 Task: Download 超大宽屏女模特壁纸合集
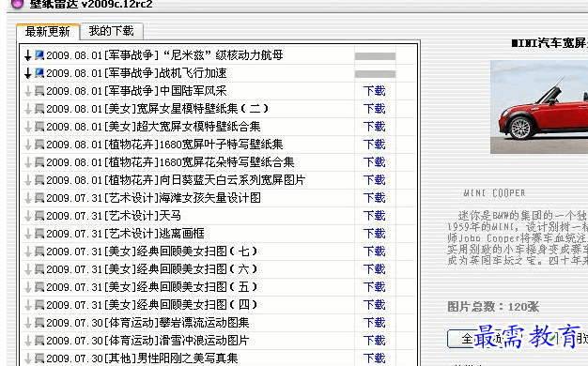pyautogui.click(x=374, y=127)
